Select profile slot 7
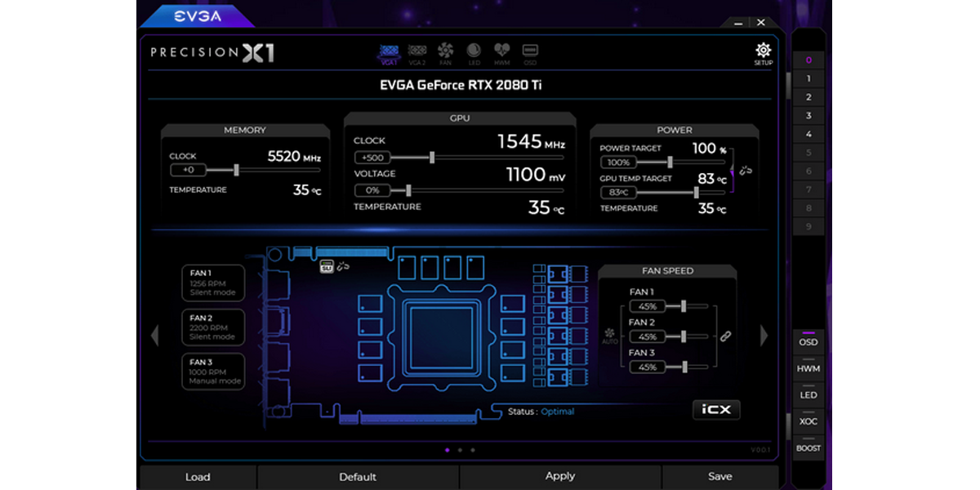 click(808, 189)
